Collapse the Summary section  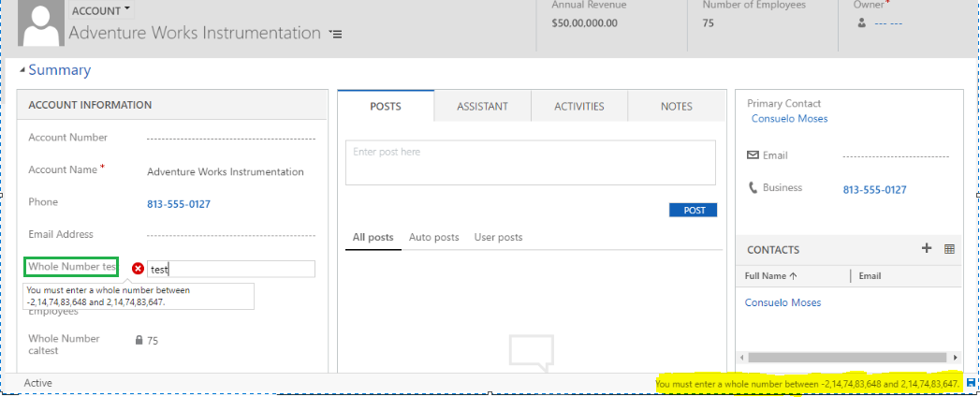(x=22, y=70)
